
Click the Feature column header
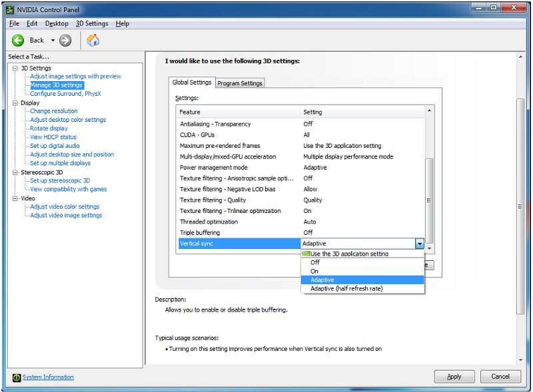[239, 112]
